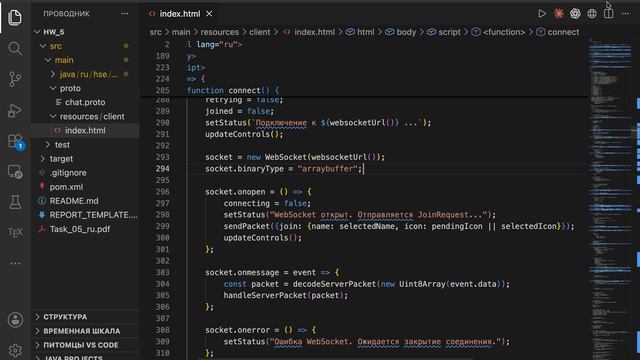Click the orange Claude spark icon
The height and width of the screenshot is (360, 640).
coord(558,13)
